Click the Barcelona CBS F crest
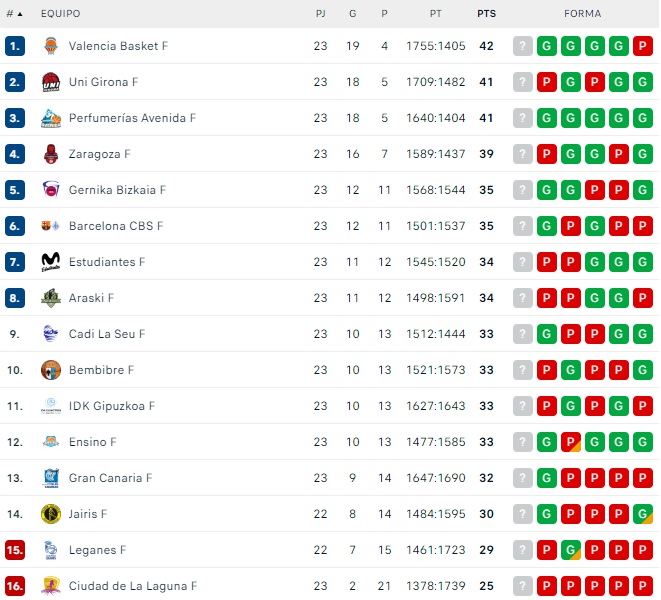The image size is (661, 600). point(51,226)
